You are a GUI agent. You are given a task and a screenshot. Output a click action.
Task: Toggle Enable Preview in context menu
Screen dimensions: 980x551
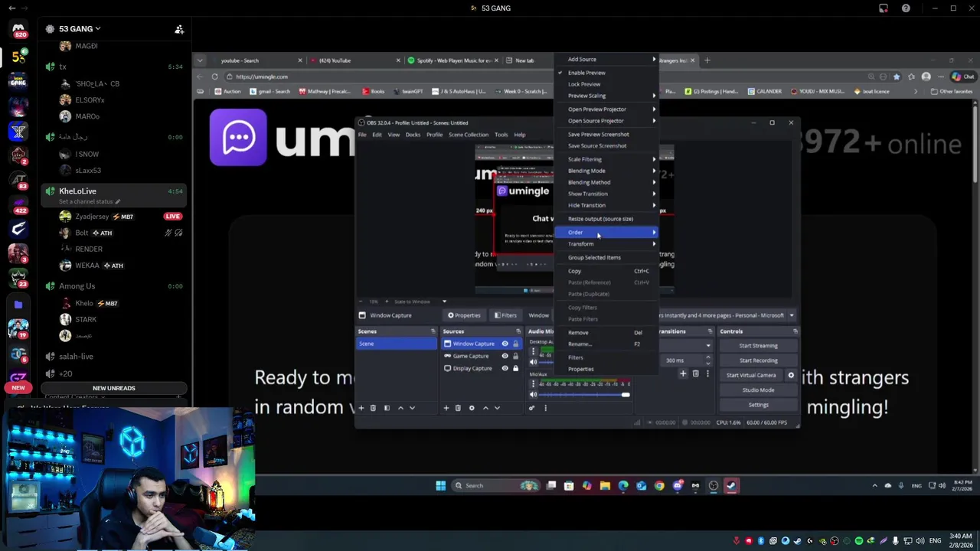click(x=607, y=73)
